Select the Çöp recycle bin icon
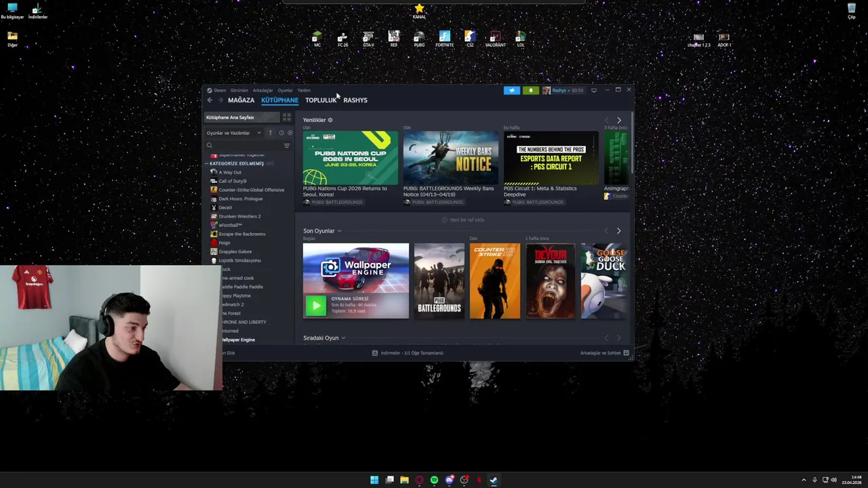The height and width of the screenshot is (488, 868). coord(852,11)
